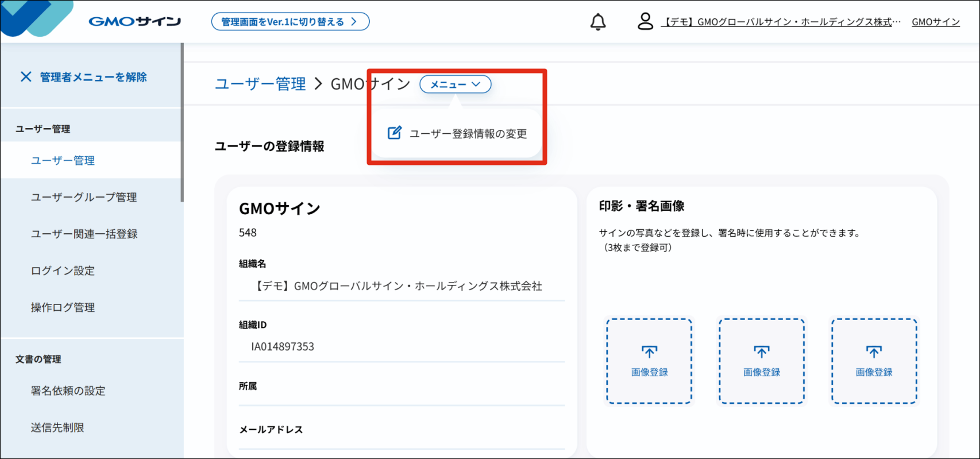Switch admin screen to Ver.1

(290, 22)
